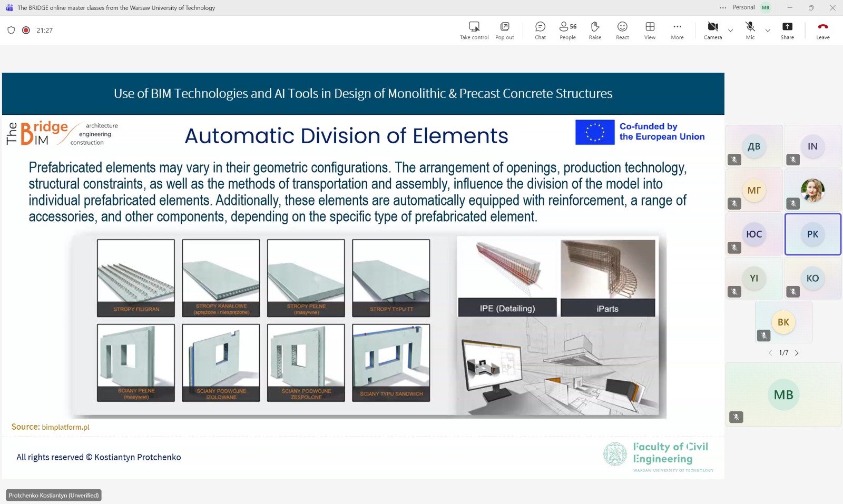The height and width of the screenshot is (504, 843).
Task: Open the title bar ellipsis menu
Action: [723, 7]
